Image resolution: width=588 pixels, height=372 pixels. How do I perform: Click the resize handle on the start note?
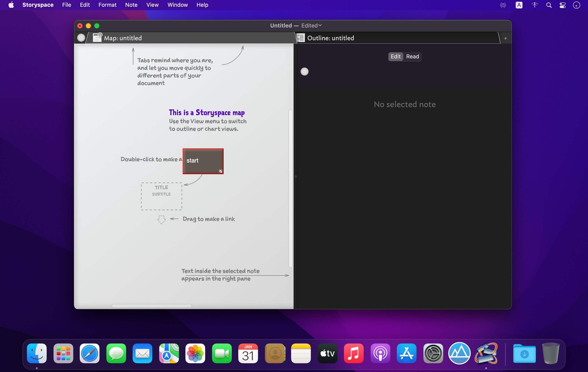tap(220, 171)
